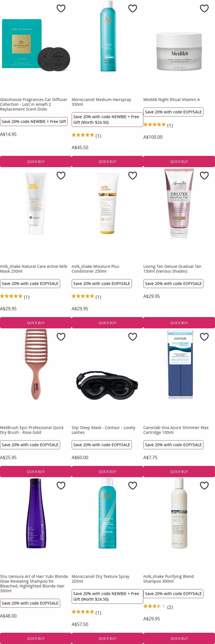
Task: Save milk_shake Moisture Plus Conditioner via heart icon
Action: (133, 176)
